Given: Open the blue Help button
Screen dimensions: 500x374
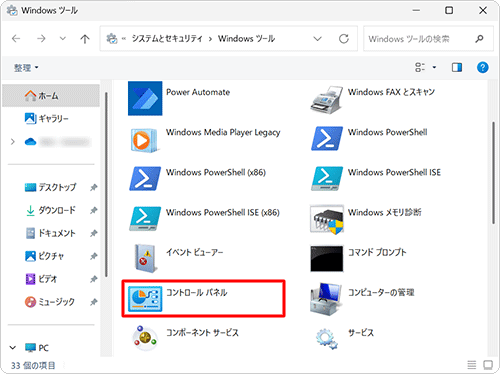Looking at the screenshot, I should (483, 67).
